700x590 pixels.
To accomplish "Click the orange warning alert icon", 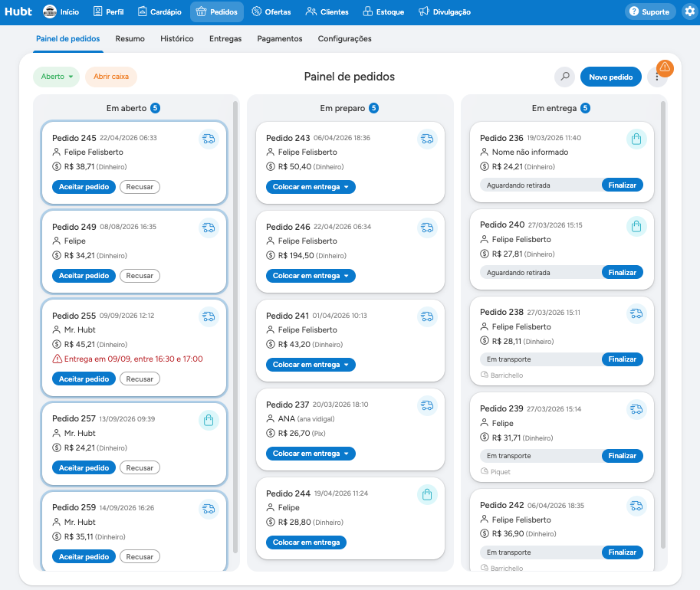I will [665, 67].
